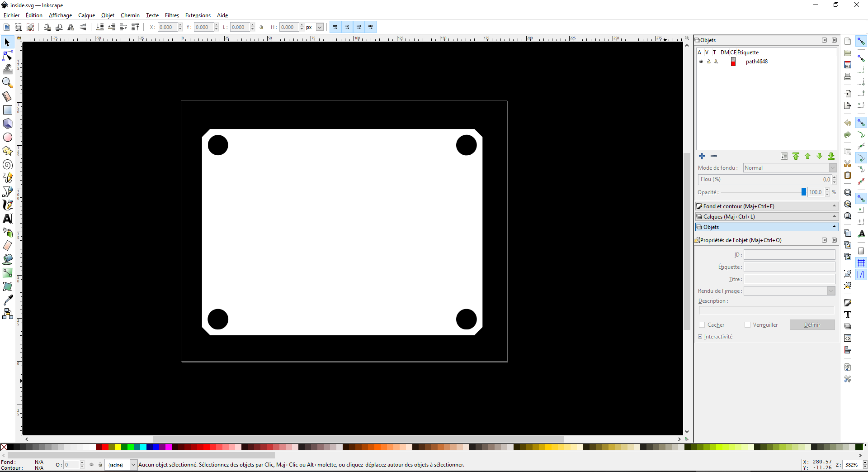The height and width of the screenshot is (472, 868).
Task: Open the Mode de fondu dropdown
Action: point(790,168)
